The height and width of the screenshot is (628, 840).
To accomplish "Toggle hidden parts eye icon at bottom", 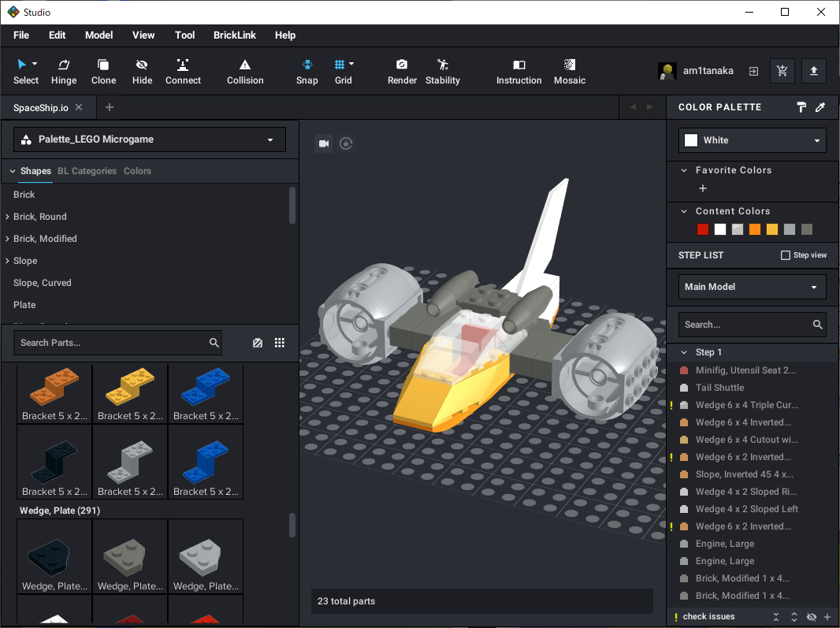I will (812, 617).
